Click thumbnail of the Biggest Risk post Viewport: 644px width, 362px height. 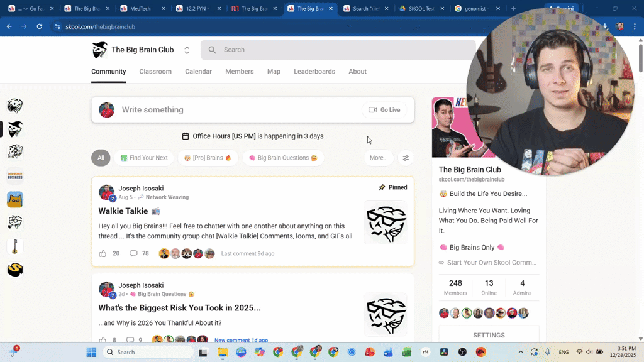coord(386,315)
